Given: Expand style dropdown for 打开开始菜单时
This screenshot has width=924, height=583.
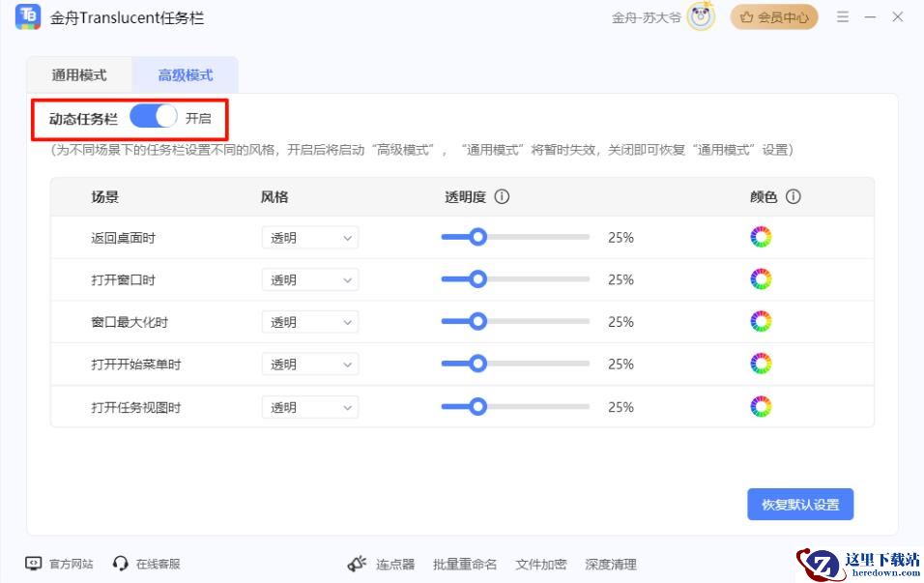Looking at the screenshot, I should coord(310,364).
